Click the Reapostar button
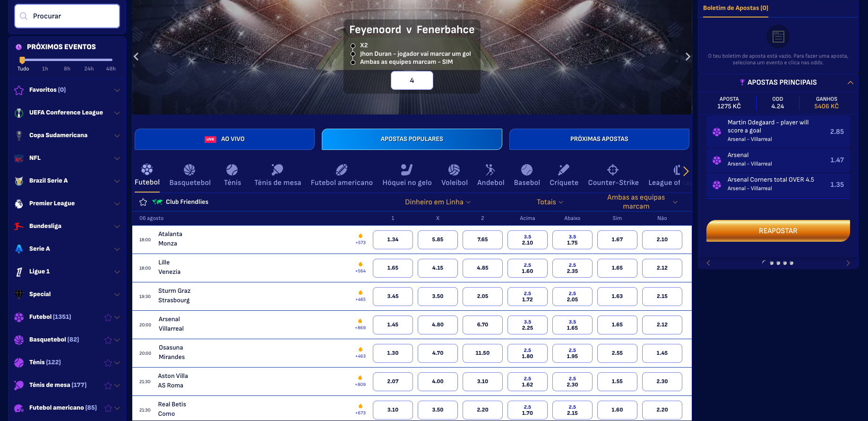 pos(778,231)
